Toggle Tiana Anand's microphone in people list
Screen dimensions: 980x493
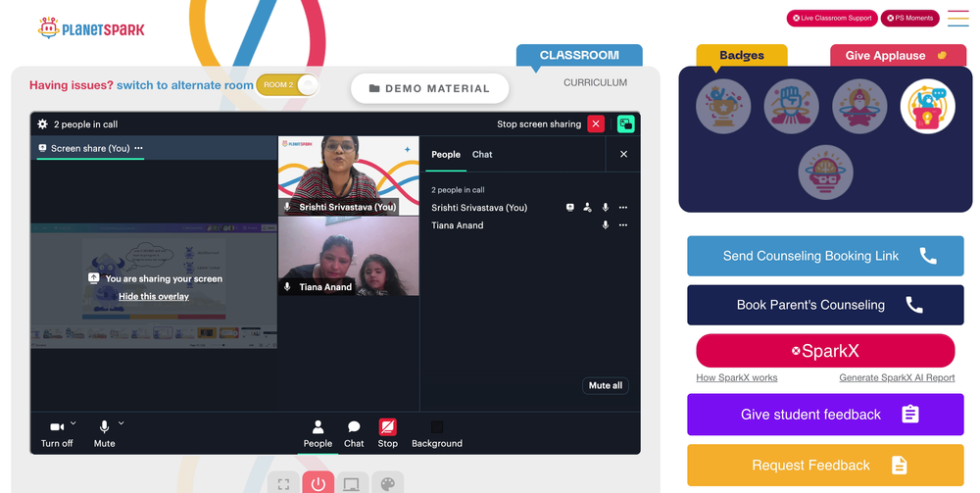coord(605,225)
